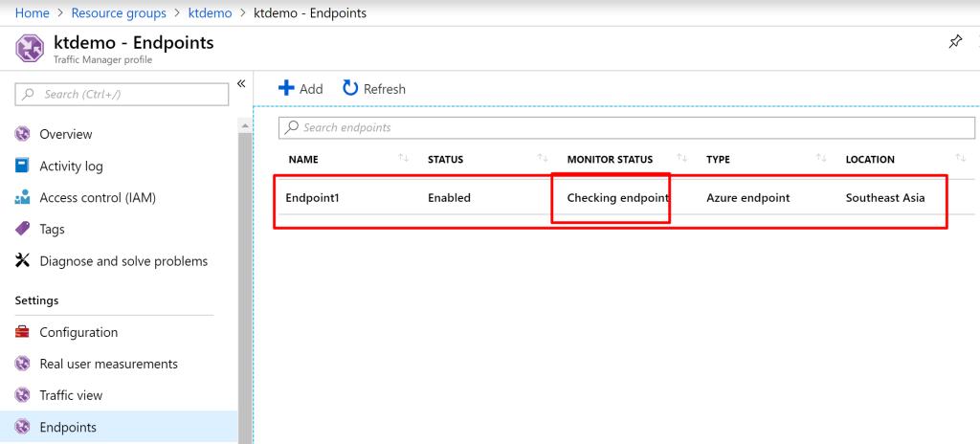Image resolution: width=980 pixels, height=444 pixels.
Task: Open Access control (IAM)
Action: tap(98, 198)
